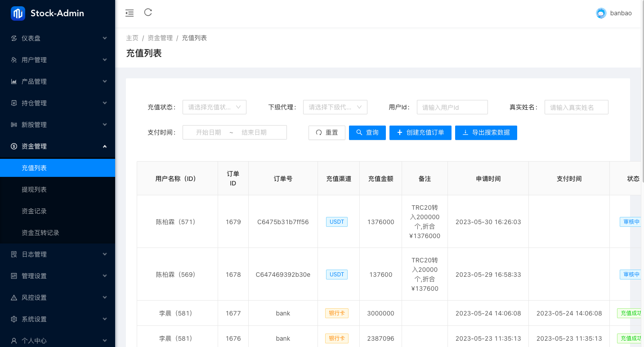Screen dimensions: 644x347
Task: Click the 查询 search button
Action: pos(367,133)
